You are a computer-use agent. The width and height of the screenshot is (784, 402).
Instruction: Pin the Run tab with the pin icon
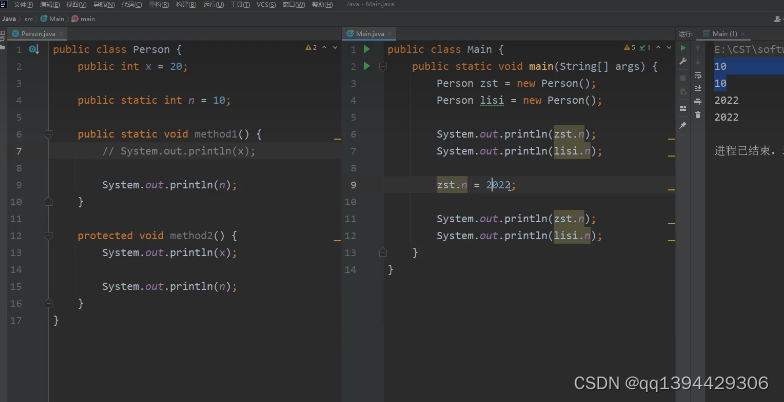(683, 126)
